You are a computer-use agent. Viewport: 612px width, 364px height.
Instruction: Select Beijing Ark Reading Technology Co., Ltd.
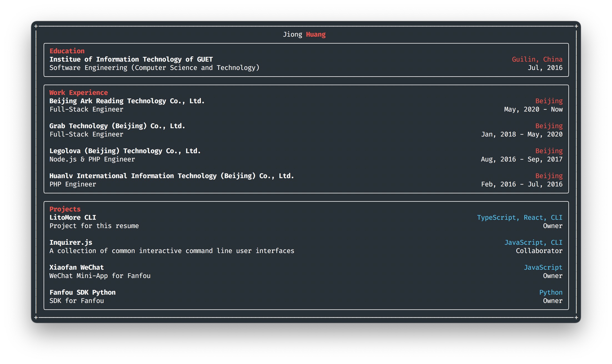click(127, 101)
